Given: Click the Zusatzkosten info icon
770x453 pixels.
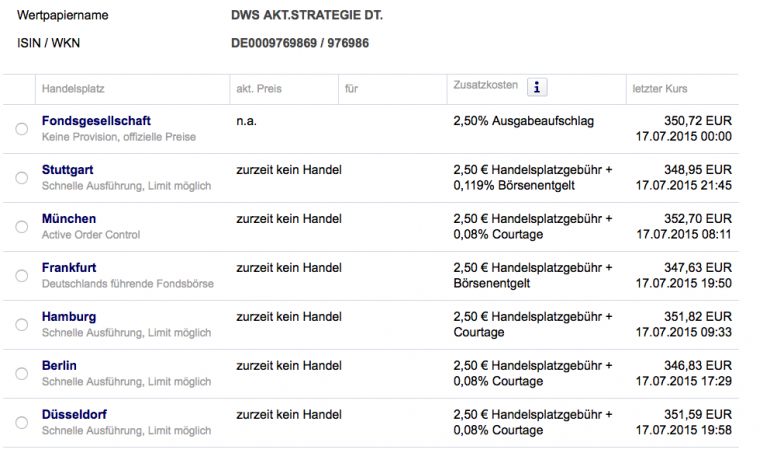Looking at the screenshot, I should (538, 87).
